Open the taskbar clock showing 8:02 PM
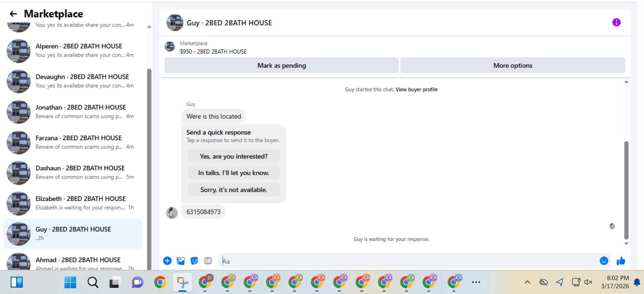Viewport: 644px width, 294px height. (x=615, y=282)
